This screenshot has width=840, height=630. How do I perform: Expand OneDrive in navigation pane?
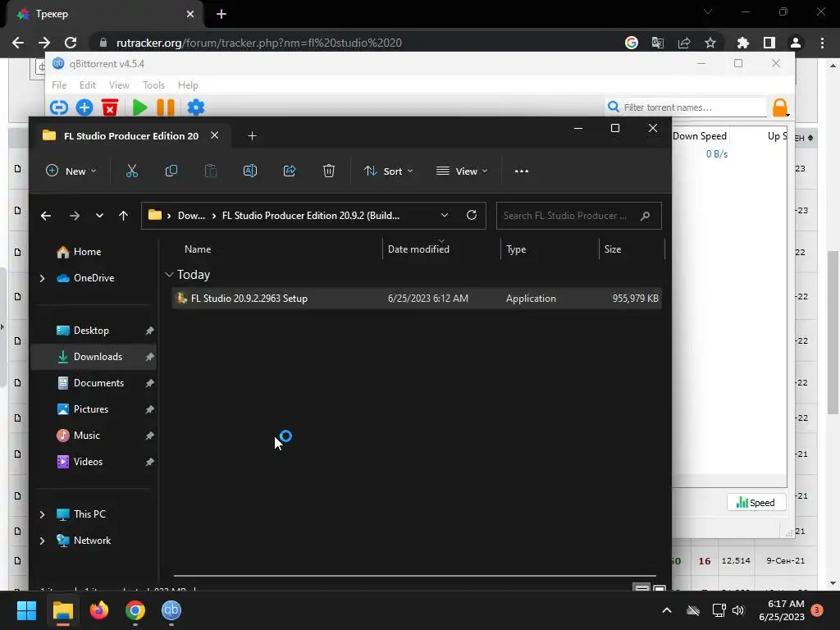(x=43, y=278)
